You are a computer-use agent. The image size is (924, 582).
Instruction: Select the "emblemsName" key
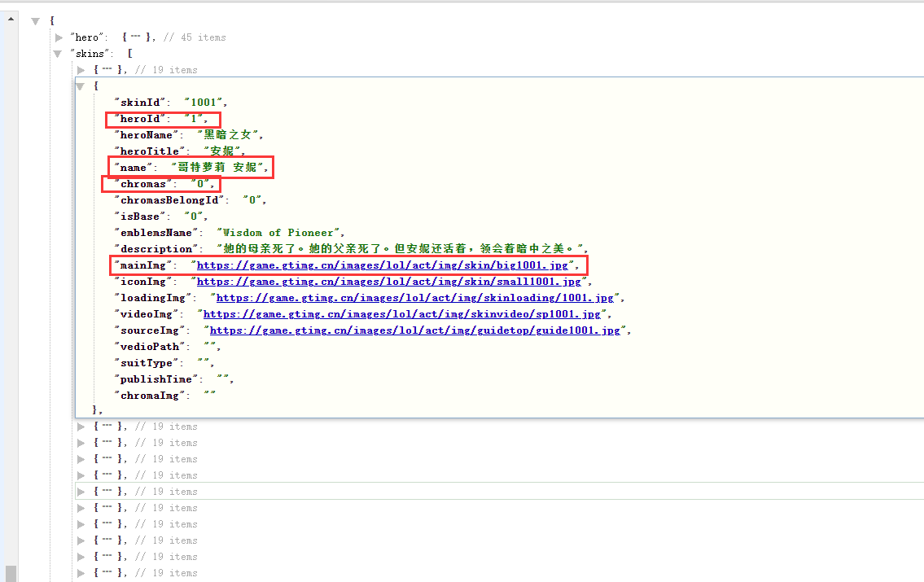point(156,234)
